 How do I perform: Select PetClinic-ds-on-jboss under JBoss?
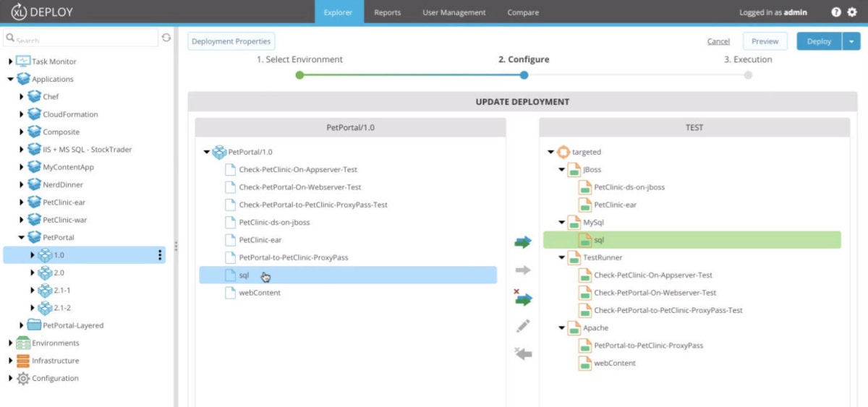click(x=629, y=187)
